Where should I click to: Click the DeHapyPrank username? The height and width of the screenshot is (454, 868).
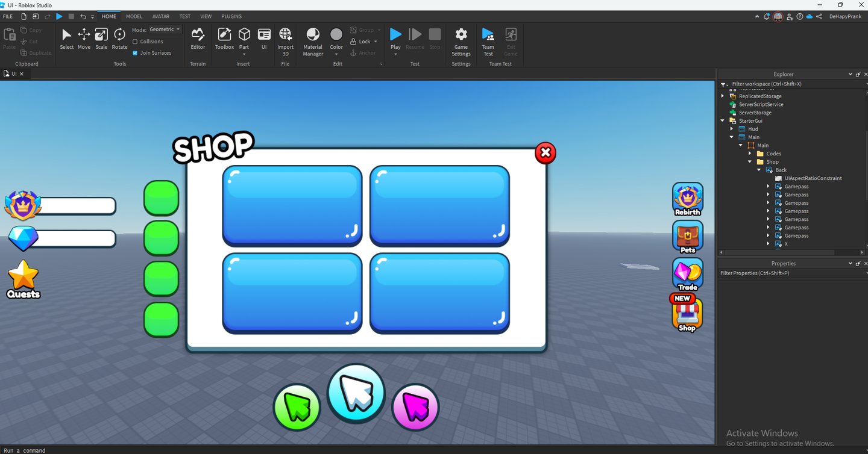point(846,16)
